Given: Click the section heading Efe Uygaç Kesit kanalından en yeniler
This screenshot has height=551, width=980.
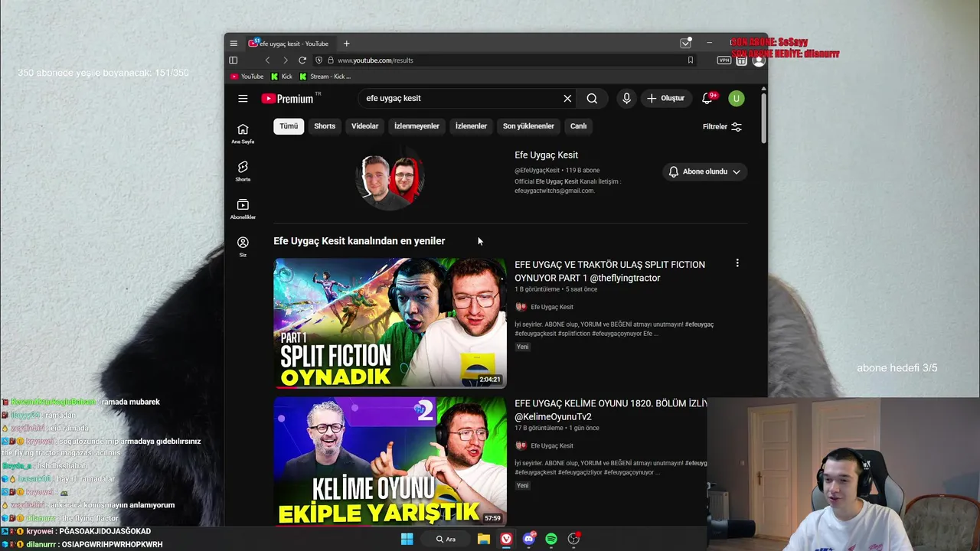Looking at the screenshot, I should 359,241.
